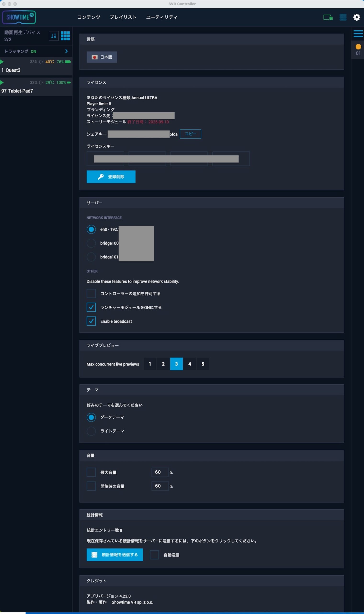The height and width of the screenshot is (614, 364).
Task: Click the green device monitor icon
Action: tap(328, 17)
